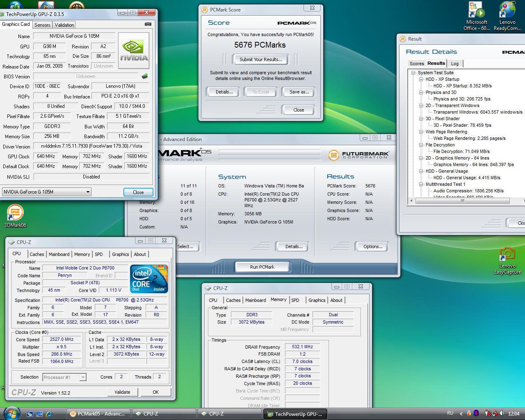Open the 3DMark06 desktop shortcut
The height and width of the screenshot is (420, 525).
(15, 216)
